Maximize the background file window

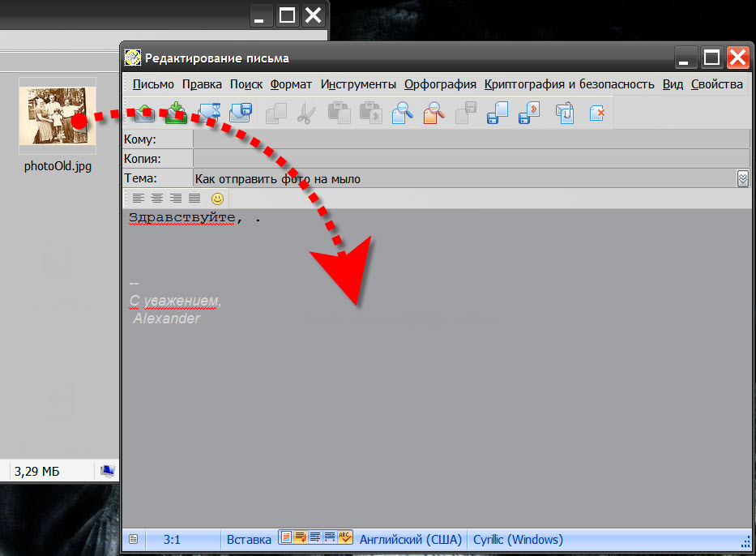coord(287,15)
